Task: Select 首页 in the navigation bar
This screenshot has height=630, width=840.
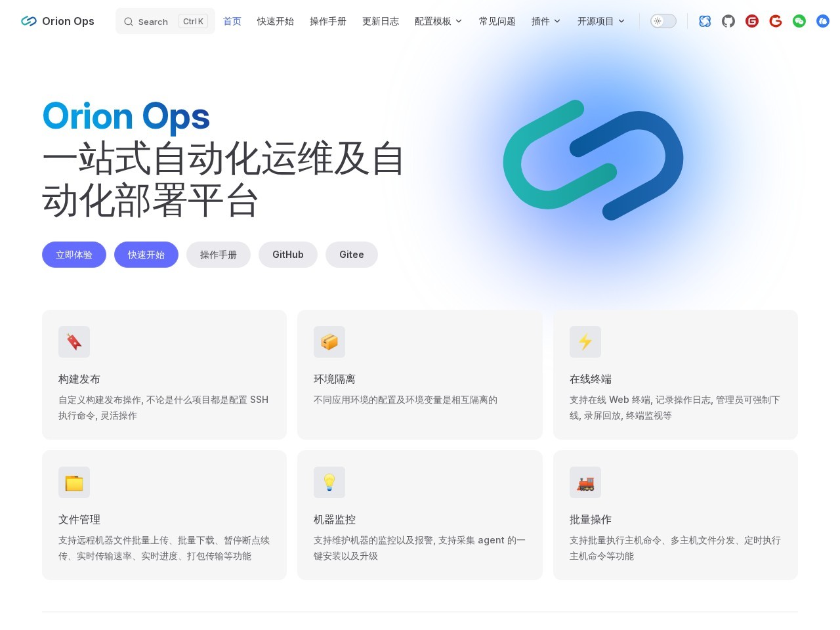Action: point(232,21)
